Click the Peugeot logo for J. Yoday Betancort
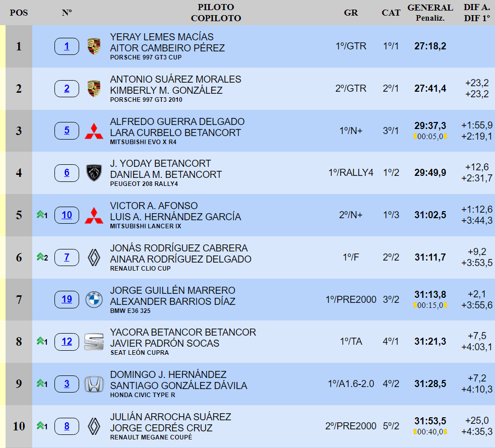The width and height of the screenshot is (495, 448). click(94, 173)
